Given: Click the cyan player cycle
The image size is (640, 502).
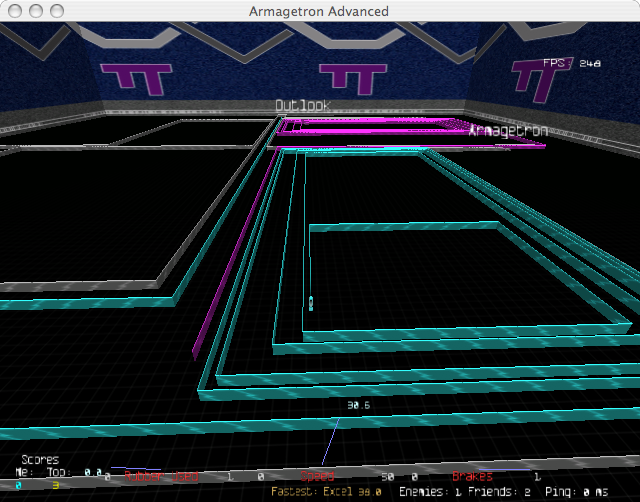Looking at the screenshot, I should click(311, 303).
